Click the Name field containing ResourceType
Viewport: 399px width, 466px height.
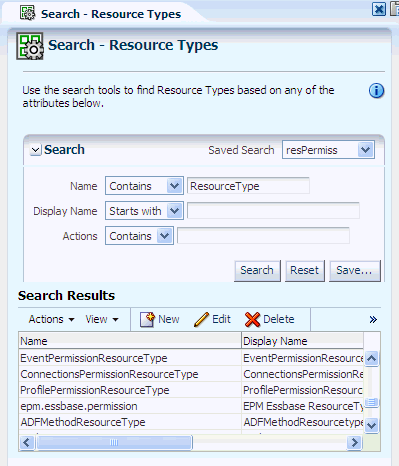point(248,186)
